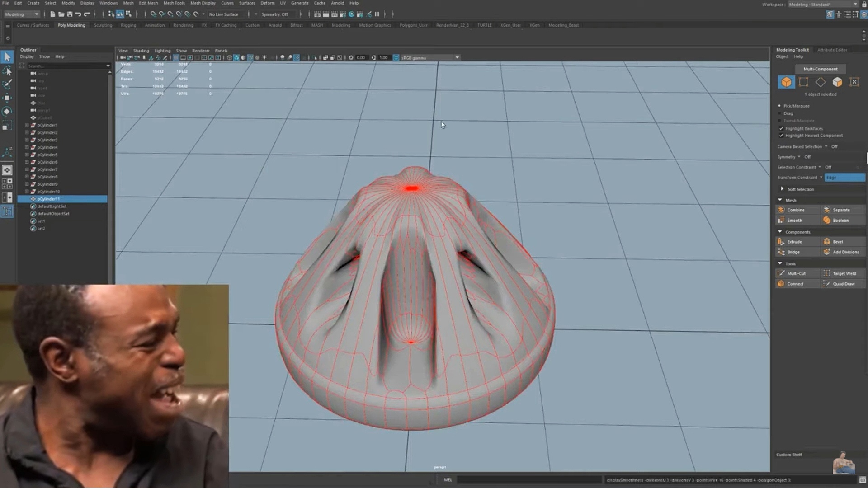Select Vertex selection mode icon in Modeling Toolkit

click(x=803, y=82)
